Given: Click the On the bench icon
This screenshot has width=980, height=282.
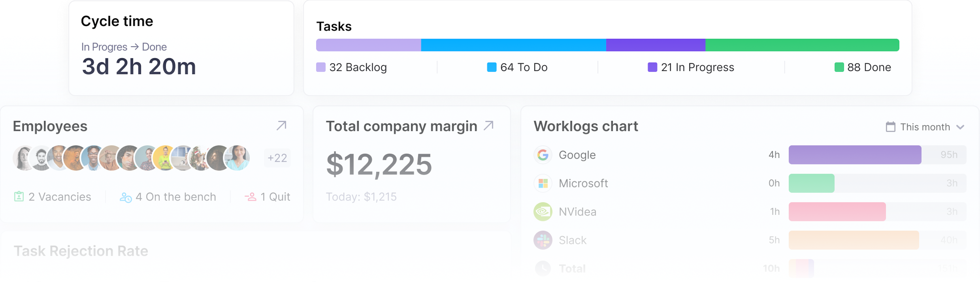Looking at the screenshot, I should (x=125, y=197).
